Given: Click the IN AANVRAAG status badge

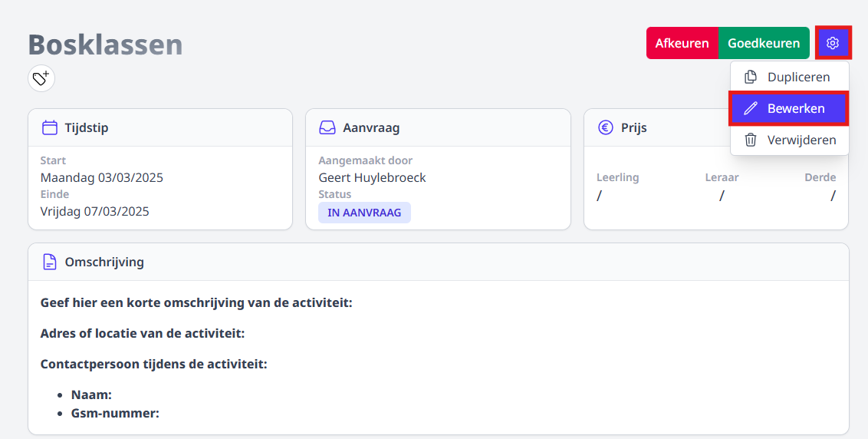Looking at the screenshot, I should 364,213.
